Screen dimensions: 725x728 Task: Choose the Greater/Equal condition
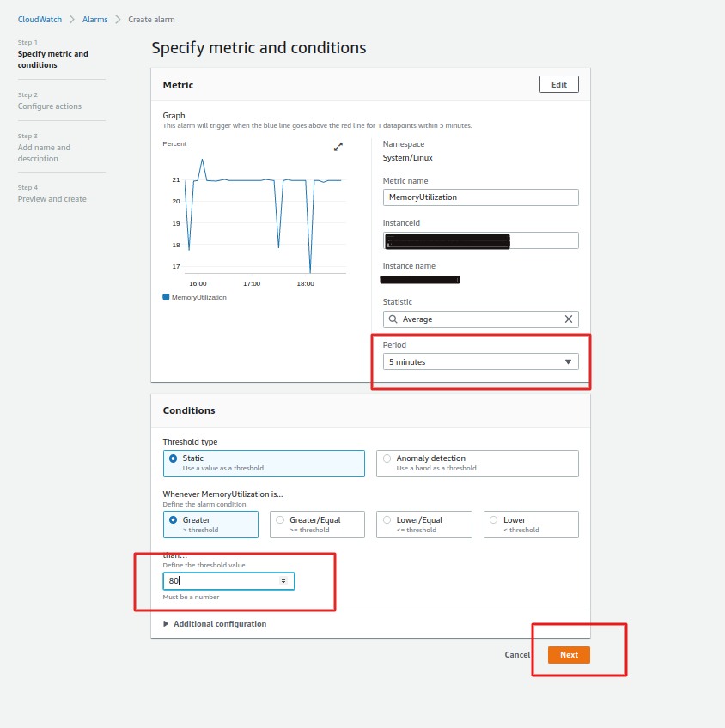click(280, 520)
